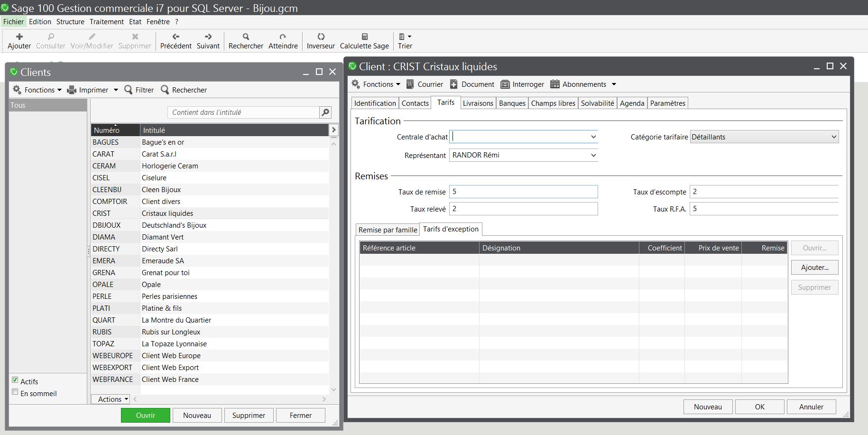This screenshot has height=435, width=868.
Task: Toggle the En sommeil checkbox
Action: coord(15,392)
